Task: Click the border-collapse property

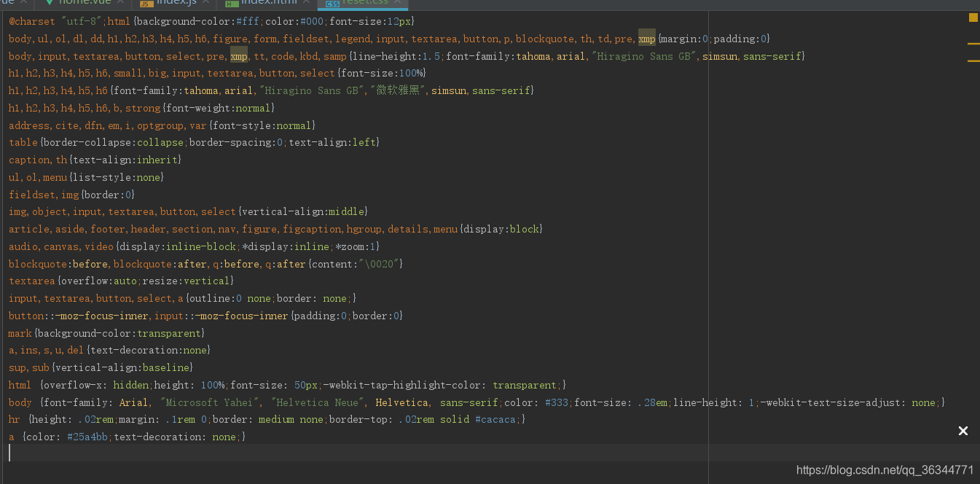Action: click(x=87, y=142)
